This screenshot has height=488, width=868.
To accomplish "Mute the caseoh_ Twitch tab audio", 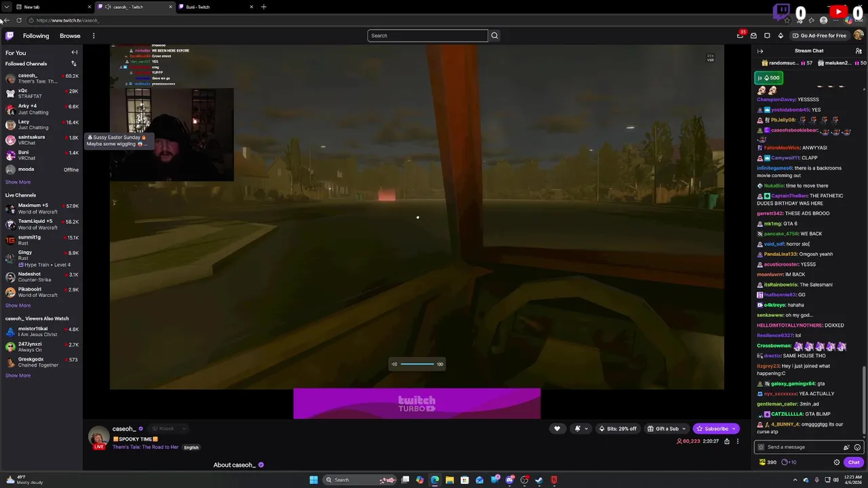I will pyautogui.click(x=108, y=7).
